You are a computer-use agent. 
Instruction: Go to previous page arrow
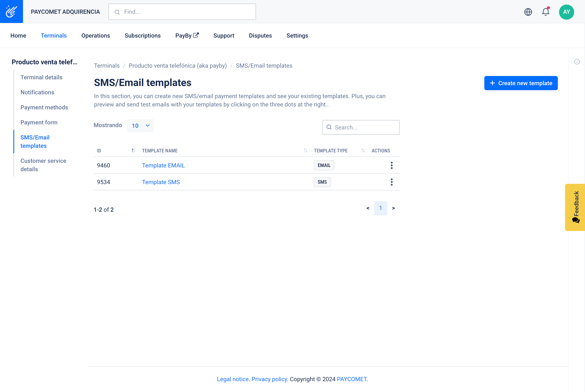[368, 208]
